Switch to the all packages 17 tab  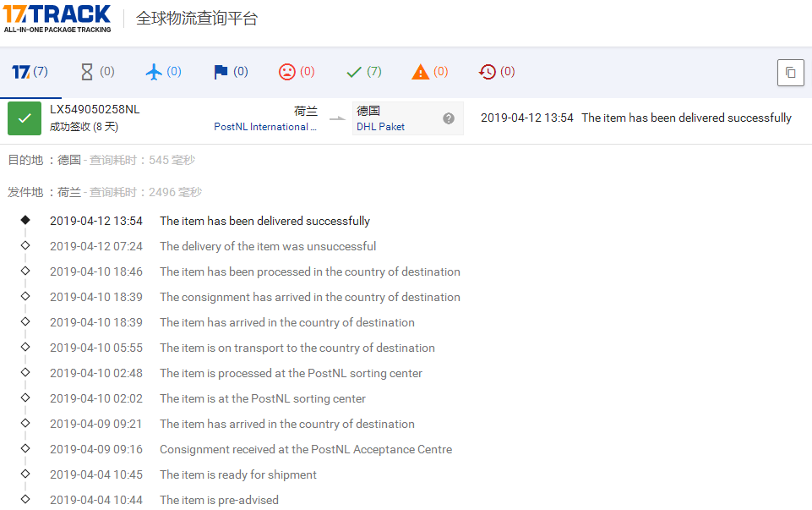pyautogui.click(x=20, y=71)
